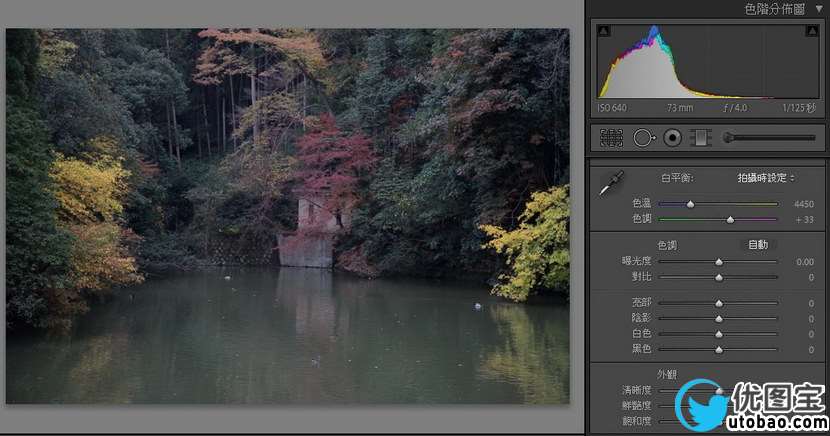830x436 pixels.
Task: Click the lake photo preview
Action: pyautogui.click(x=287, y=216)
